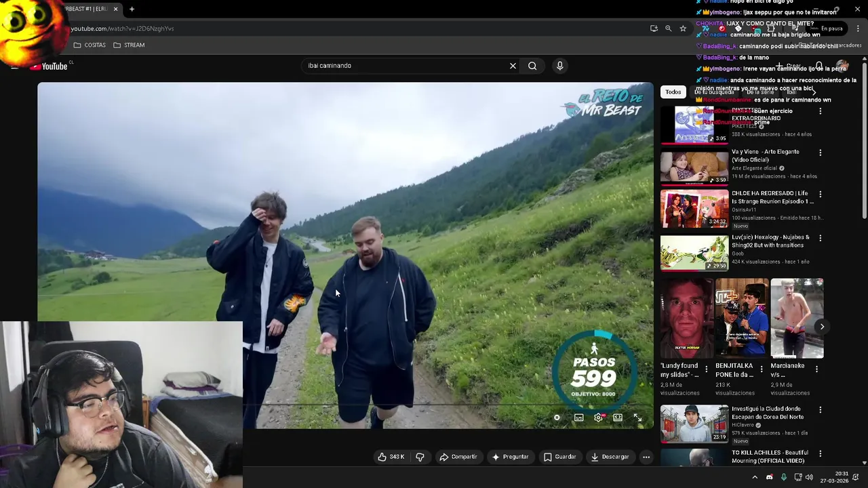
Task: Open the 'Luv(sic) Hexalogy' video thumbnail
Action: pyautogui.click(x=694, y=253)
